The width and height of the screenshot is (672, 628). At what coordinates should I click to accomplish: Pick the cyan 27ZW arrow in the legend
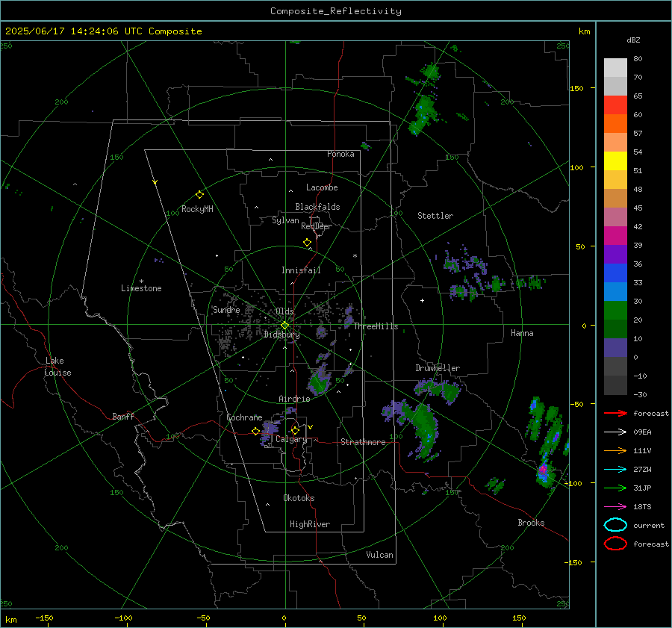[x=615, y=469]
